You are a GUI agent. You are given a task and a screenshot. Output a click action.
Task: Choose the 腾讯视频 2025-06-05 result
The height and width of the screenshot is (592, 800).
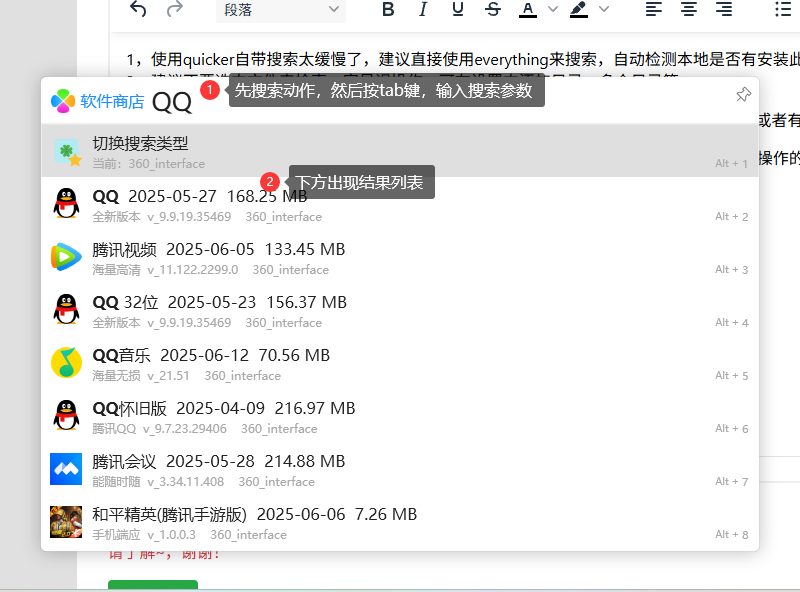tap(400, 257)
